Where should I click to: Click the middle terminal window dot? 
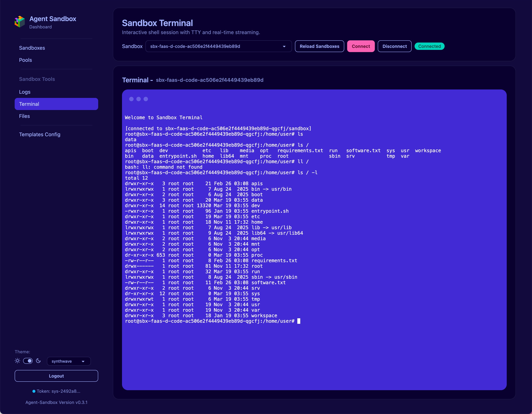[139, 99]
